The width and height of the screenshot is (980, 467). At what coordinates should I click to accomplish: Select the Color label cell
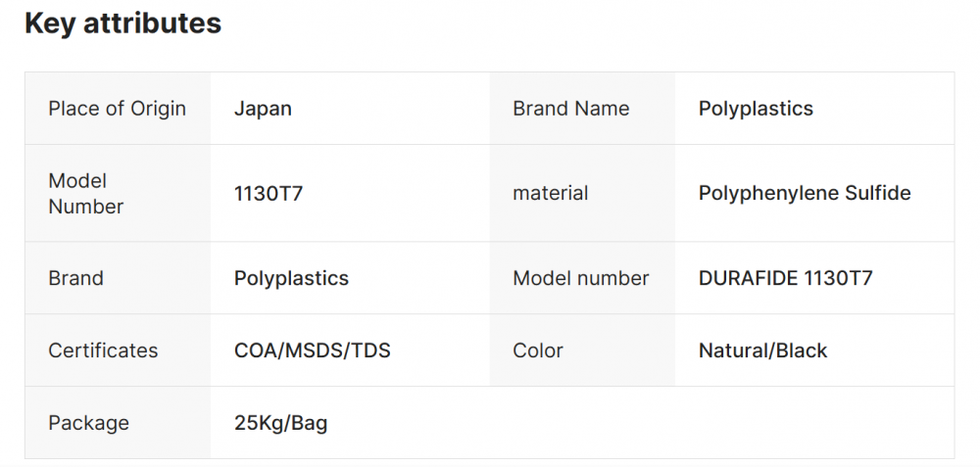click(x=538, y=350)
